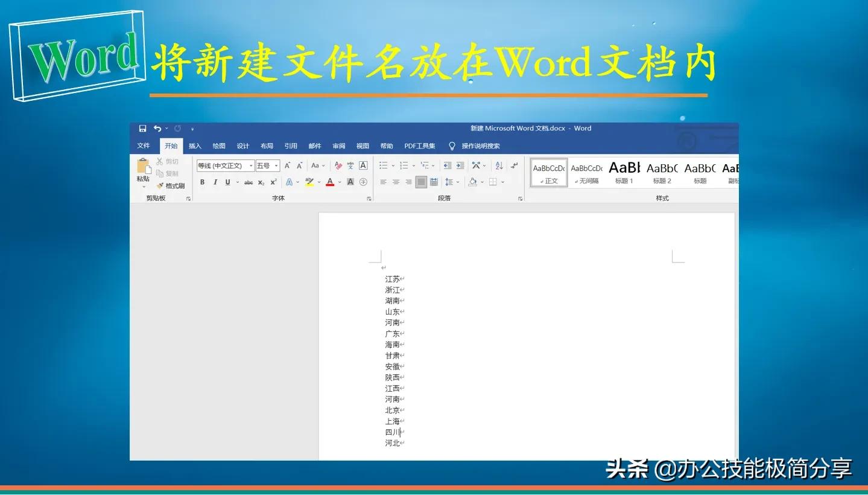Image resolution: width=868 pixels, height=495 pixels.
Task: Decrease font size with the shrink icon
Action: click(300, 165)
